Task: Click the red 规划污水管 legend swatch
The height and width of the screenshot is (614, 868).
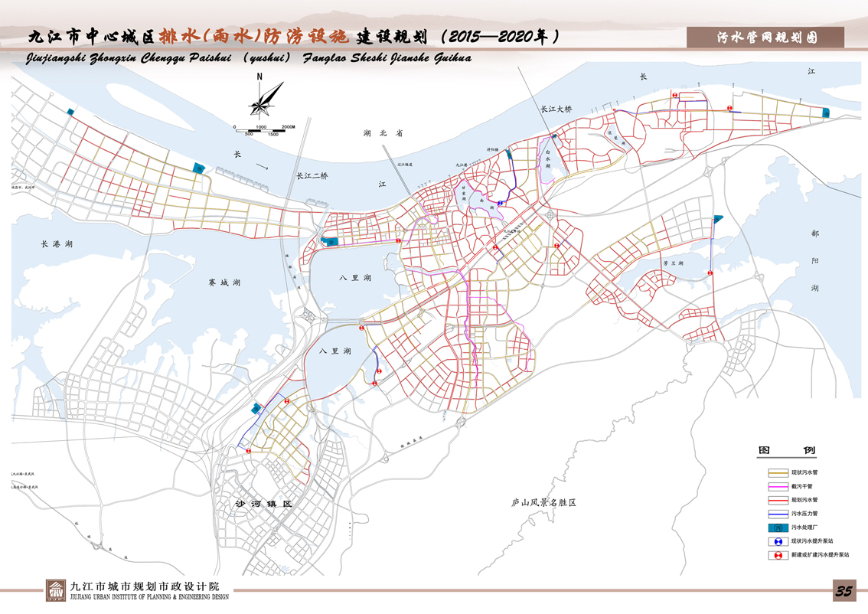Action: pos(778,499)
